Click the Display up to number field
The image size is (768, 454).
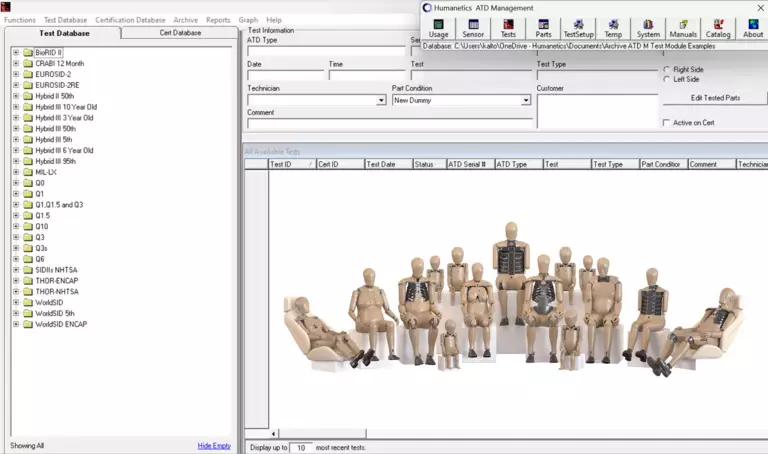[301, 448]
